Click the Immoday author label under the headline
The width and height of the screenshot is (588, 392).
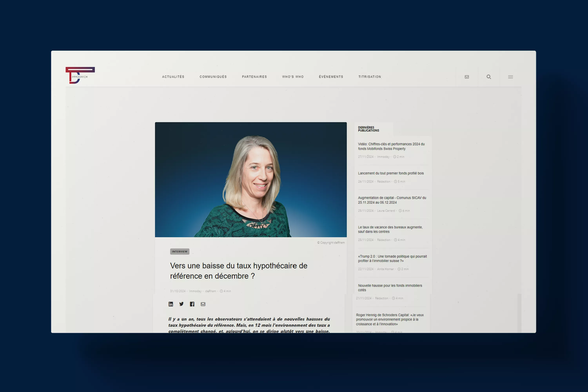[x=195, y=291]
